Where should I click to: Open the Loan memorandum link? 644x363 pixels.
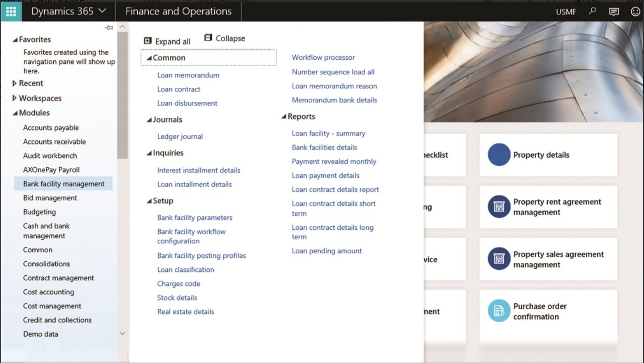point(188,75)
